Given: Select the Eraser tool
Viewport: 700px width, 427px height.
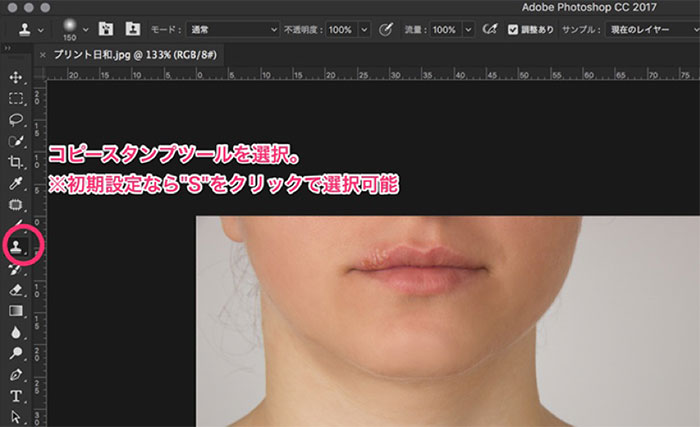Looking at the screenshot, I should (x=16, y=290).
